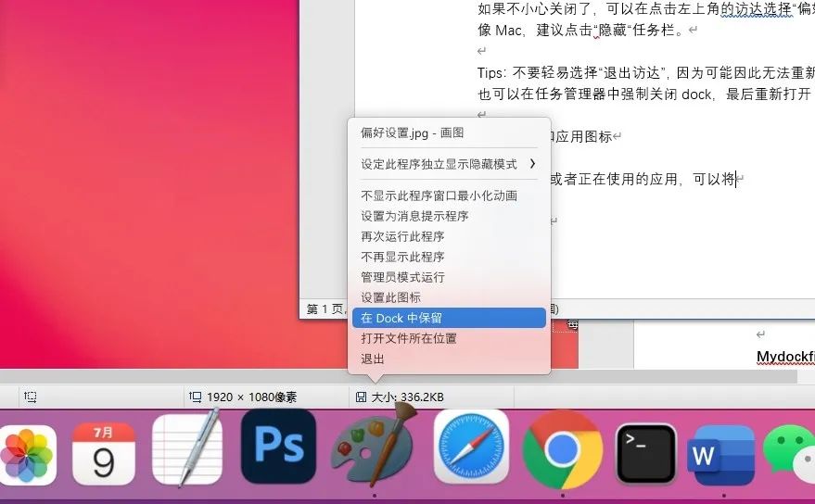
Task: Click the file size disk icon
Action: pos(361,397)
